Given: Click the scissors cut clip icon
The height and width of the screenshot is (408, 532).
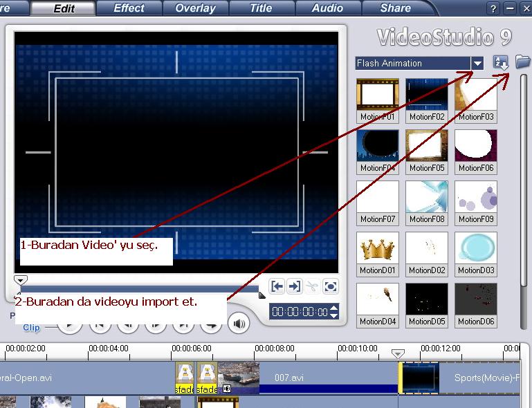Looking at the screenshot, I should point(312,286).
